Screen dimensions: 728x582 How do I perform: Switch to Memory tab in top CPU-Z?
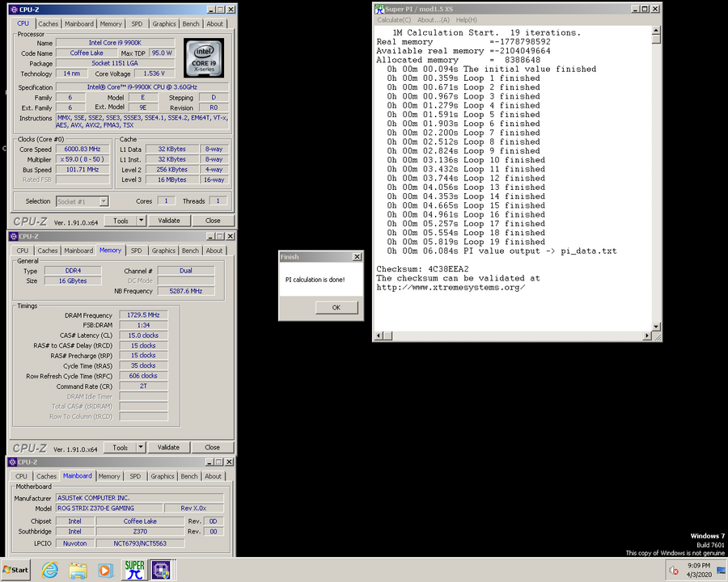[x=111, y=23]
